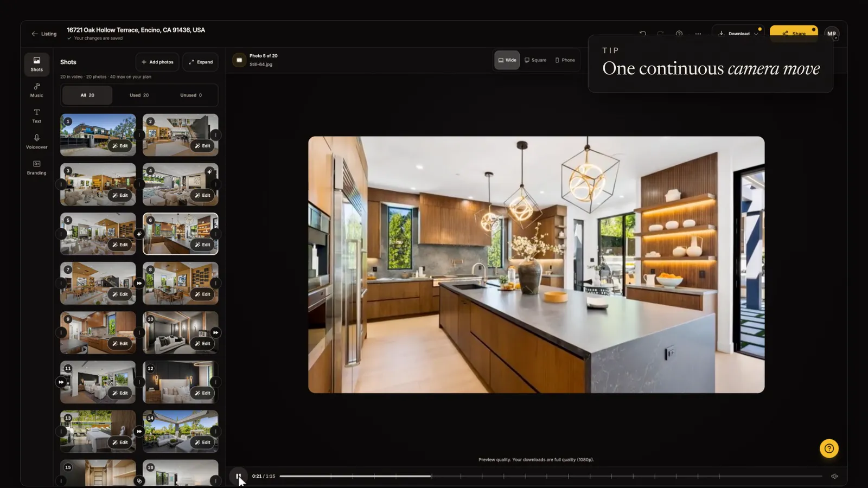Mute audio with the speaker icon
This screenshot has height=488, width=868.
834,476
